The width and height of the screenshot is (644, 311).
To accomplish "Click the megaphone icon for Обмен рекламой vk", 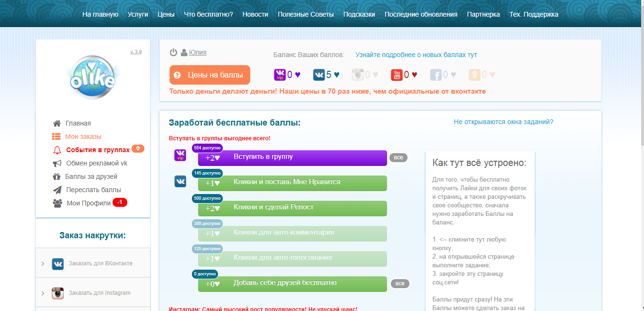I will 57,163.
